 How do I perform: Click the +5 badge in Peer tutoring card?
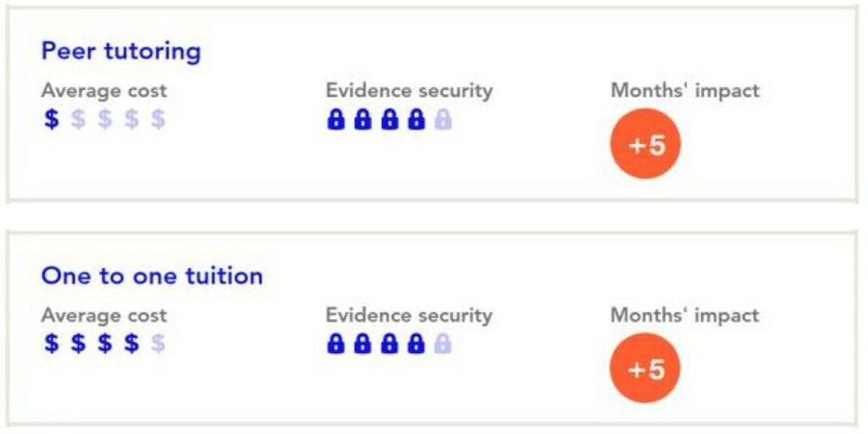pyautogui.click(x=646, y=145)
